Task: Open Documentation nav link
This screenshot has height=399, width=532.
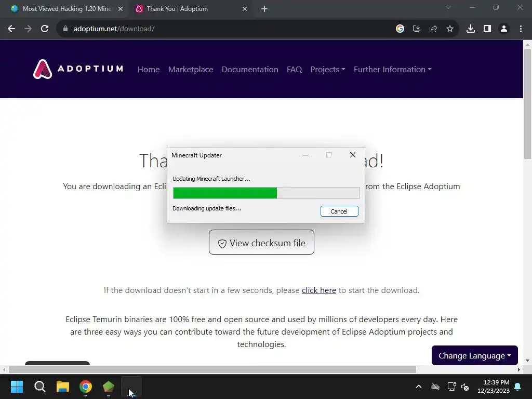Action: (x=250, y=69)
